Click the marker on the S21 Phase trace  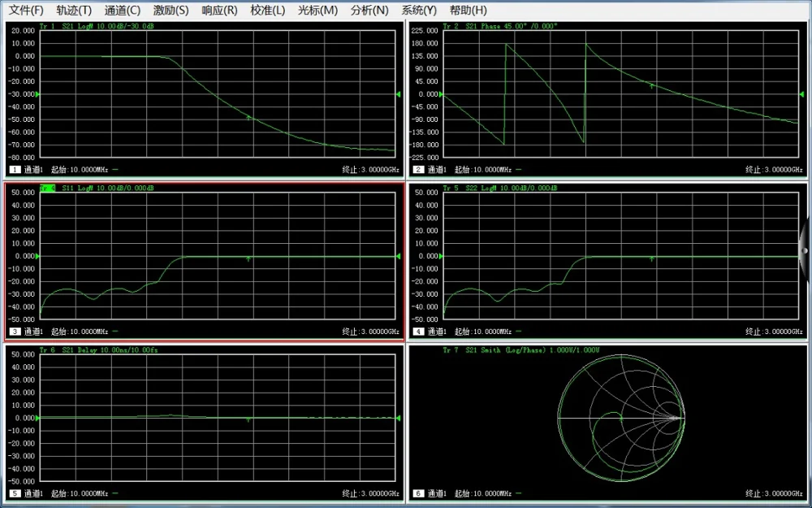click(x=651, y=84)
